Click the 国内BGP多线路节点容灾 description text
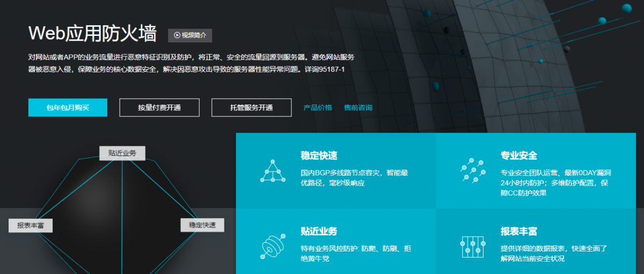 [x=341, y=173]
